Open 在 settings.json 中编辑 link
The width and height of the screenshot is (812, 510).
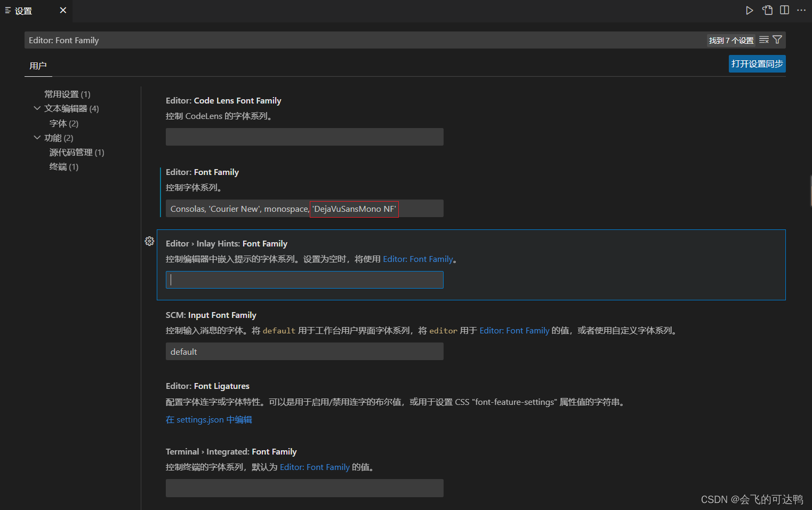coord(209,420)
